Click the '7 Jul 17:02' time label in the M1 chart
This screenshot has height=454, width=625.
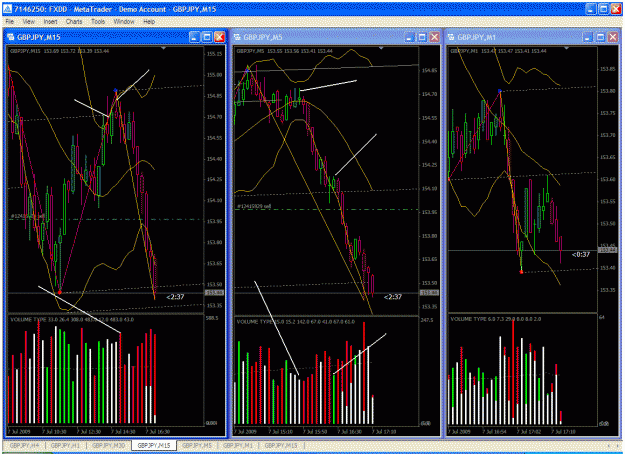[x=529, y=432]
